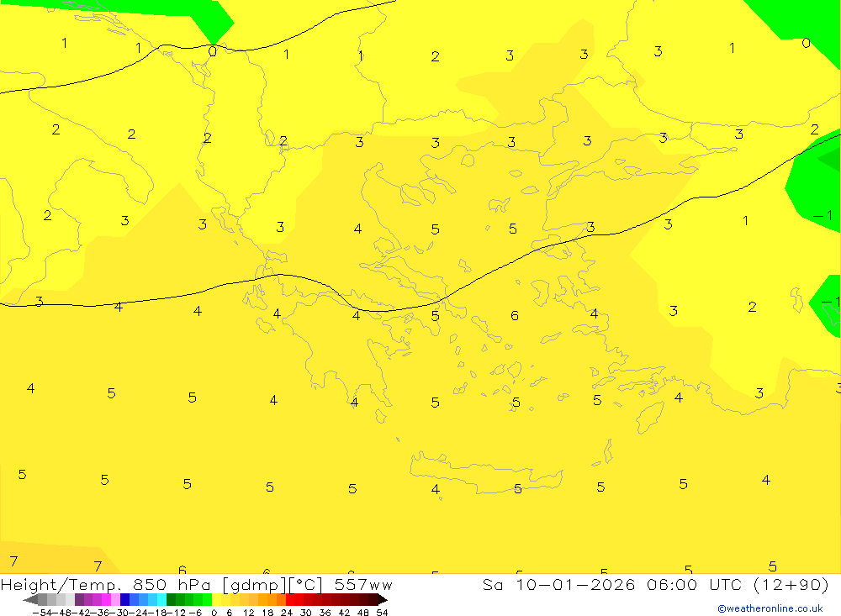Select the dark purple swatch above -42
Screen dimensions: 841x616
pos(79,600)
